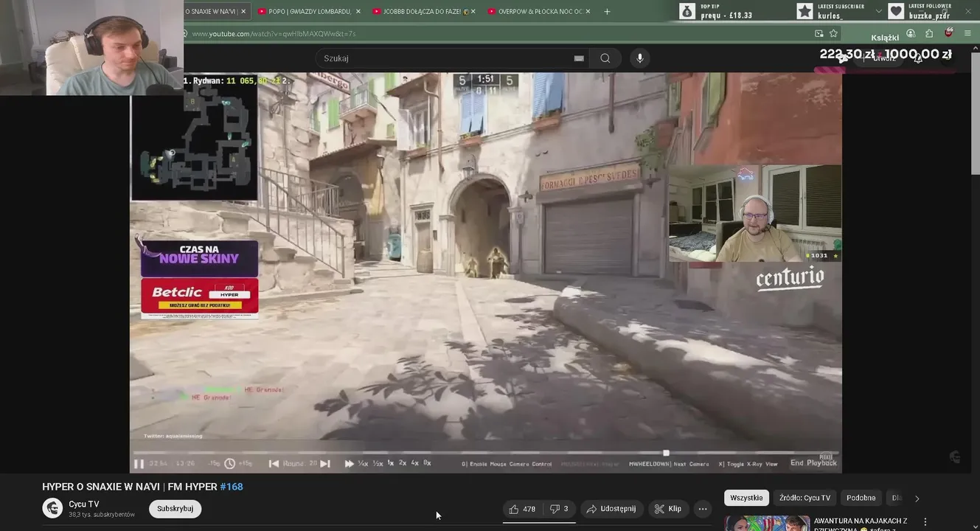980x531 pixels.
Task: Skip forward 15 seconds with +15s
Action: pyautogui.click(x=246, y=463)
